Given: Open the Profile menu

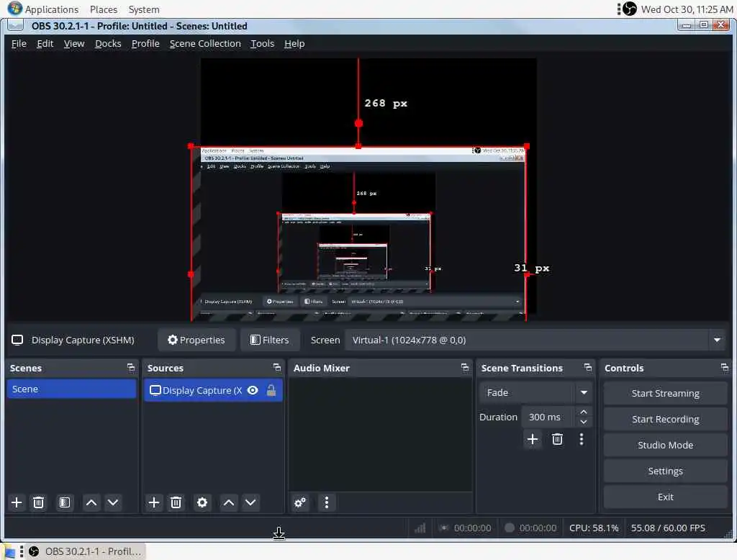Looking at the screenshot, I should point(145,44).
